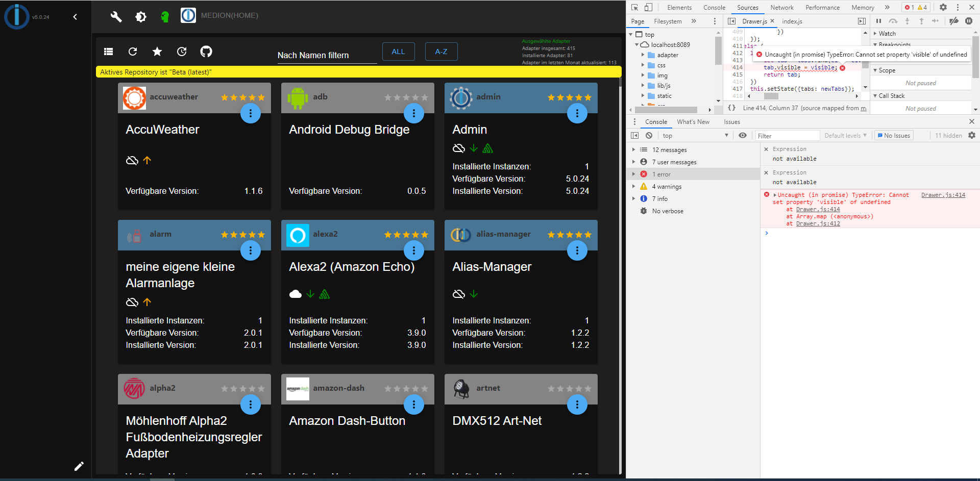The height and width of the screenshot is (481, 980).
Task: Open the alexa2 card's three-dot menu
Action: coord(414,250)
